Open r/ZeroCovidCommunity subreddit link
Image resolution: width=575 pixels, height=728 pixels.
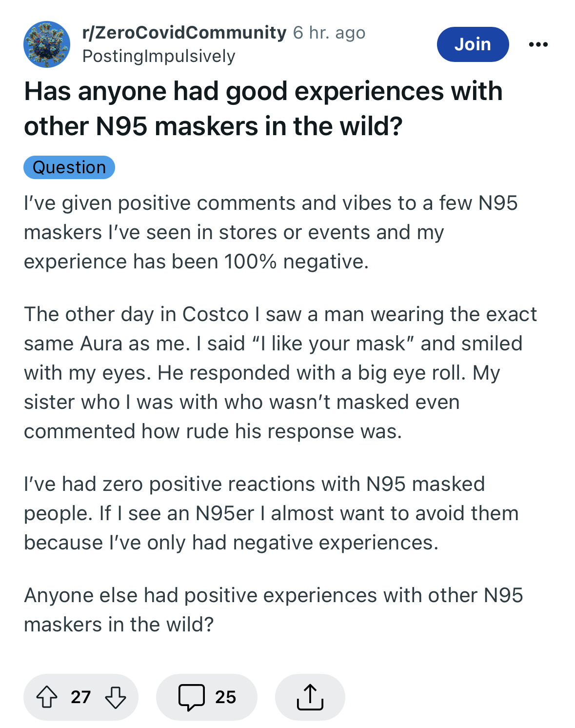[x=184, y=32]
